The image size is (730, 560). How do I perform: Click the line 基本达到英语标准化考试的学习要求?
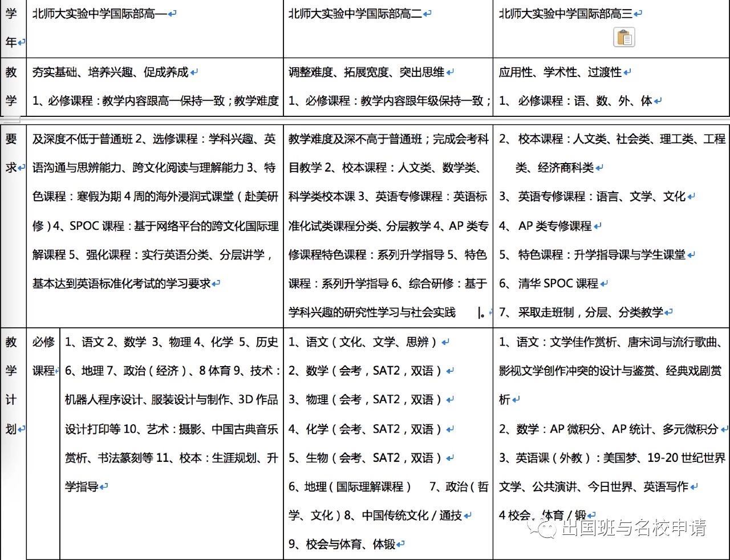coord(122,283)
